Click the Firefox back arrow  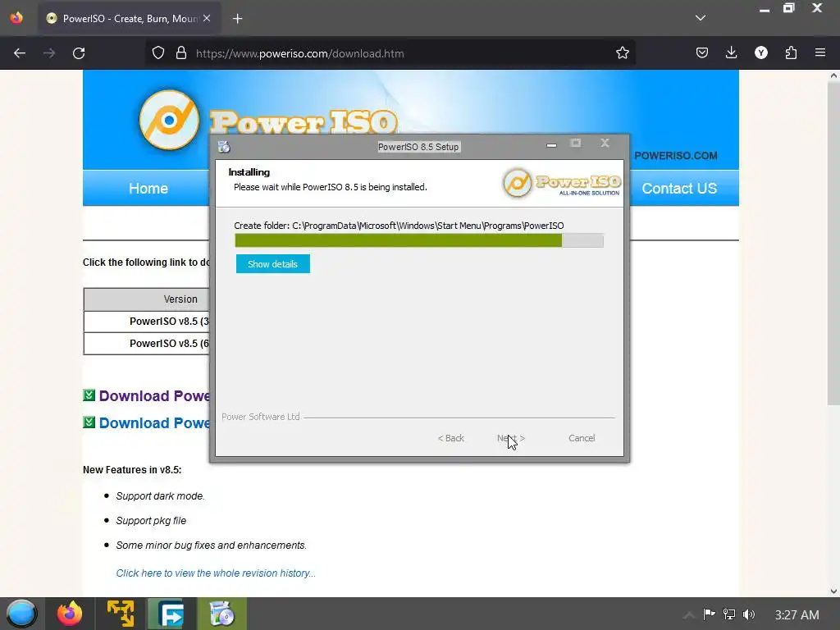point(20,53)
